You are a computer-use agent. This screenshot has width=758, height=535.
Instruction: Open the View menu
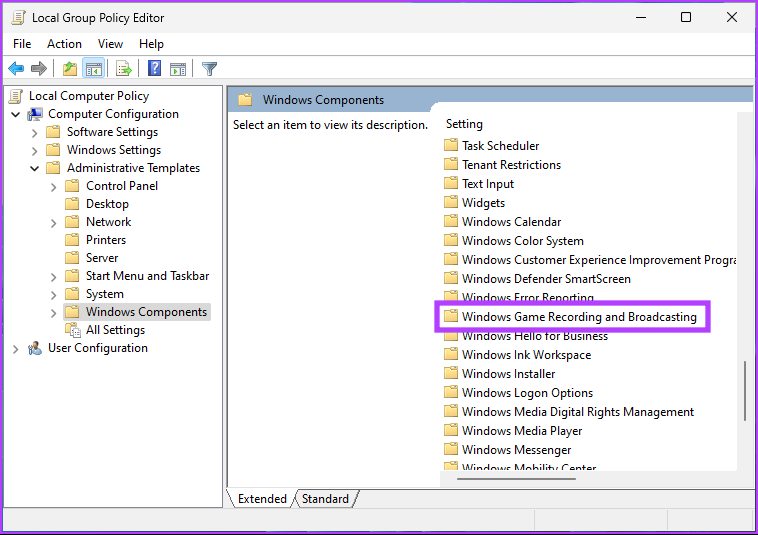pyautogui.click(x=110, y=44)
